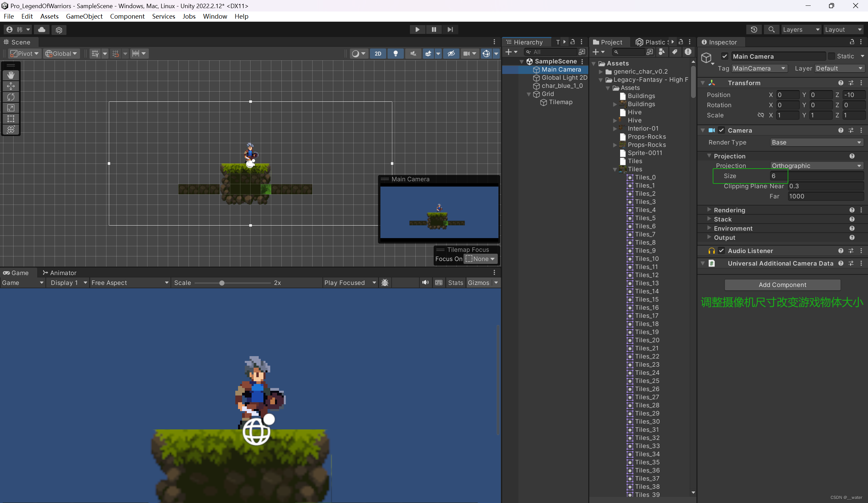This screenshot has width=868, height=503.
Task: Disable the Main Camera active checkbox
Action: (724, 56)
